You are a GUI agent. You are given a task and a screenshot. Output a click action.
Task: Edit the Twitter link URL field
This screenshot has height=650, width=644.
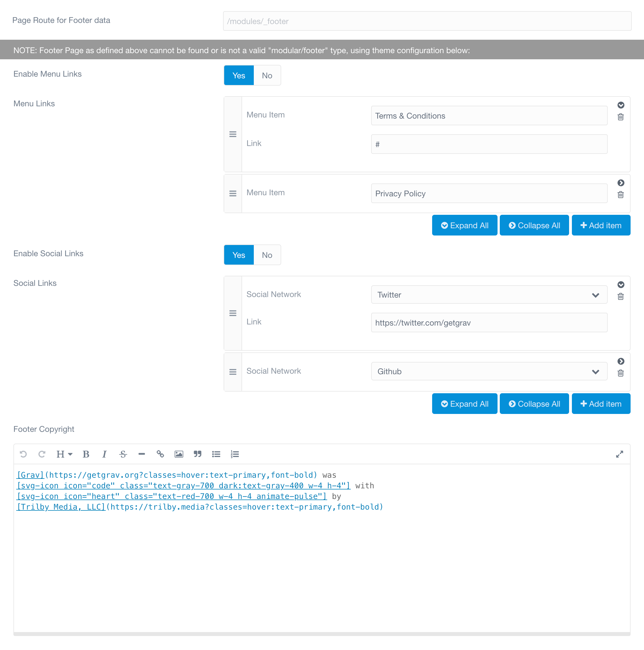(489, 323)
